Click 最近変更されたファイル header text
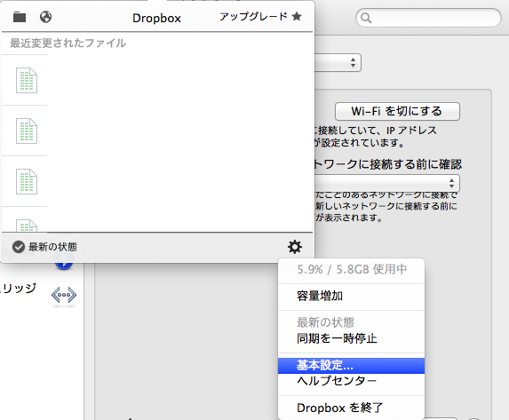 click(x=68, y=44)
